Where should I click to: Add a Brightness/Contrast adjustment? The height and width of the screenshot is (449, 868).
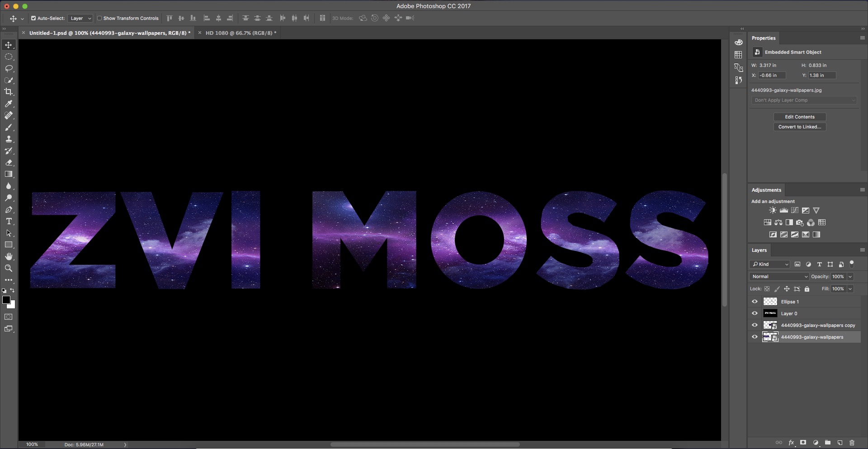[x=773, y=210]
